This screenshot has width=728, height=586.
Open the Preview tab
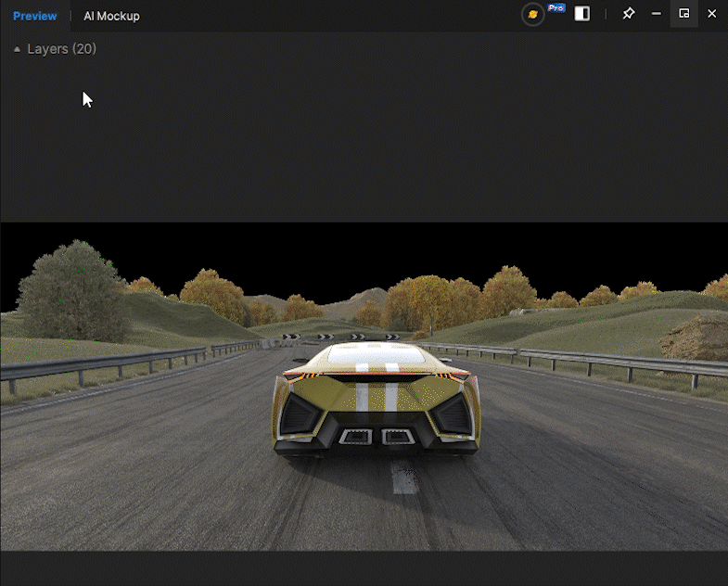point(35,17)
